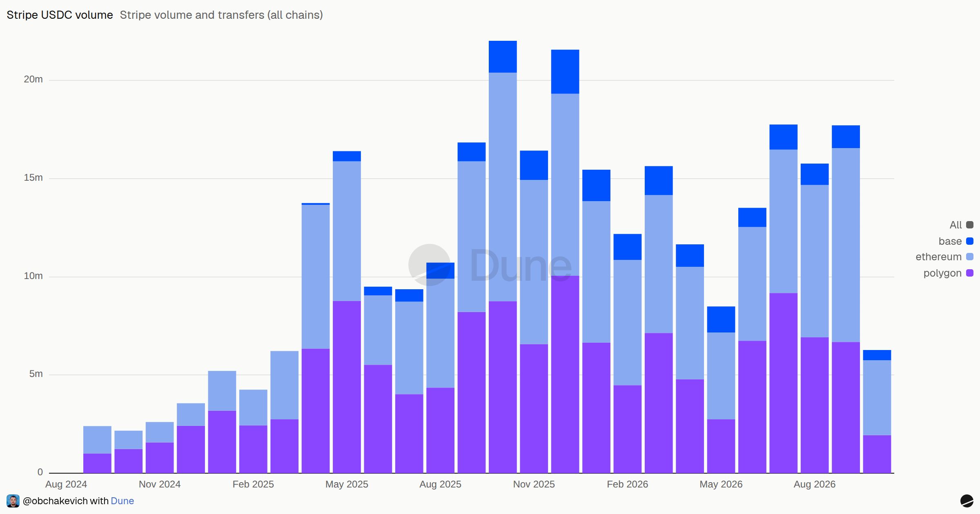Click the tallest bar's dark blue base segment
The image size is (980, 514).
[503, 57]
